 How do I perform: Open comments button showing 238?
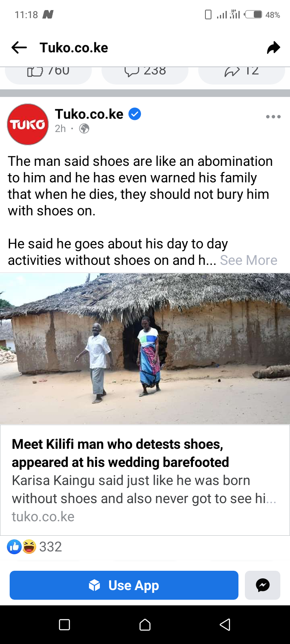pos(145,72)
